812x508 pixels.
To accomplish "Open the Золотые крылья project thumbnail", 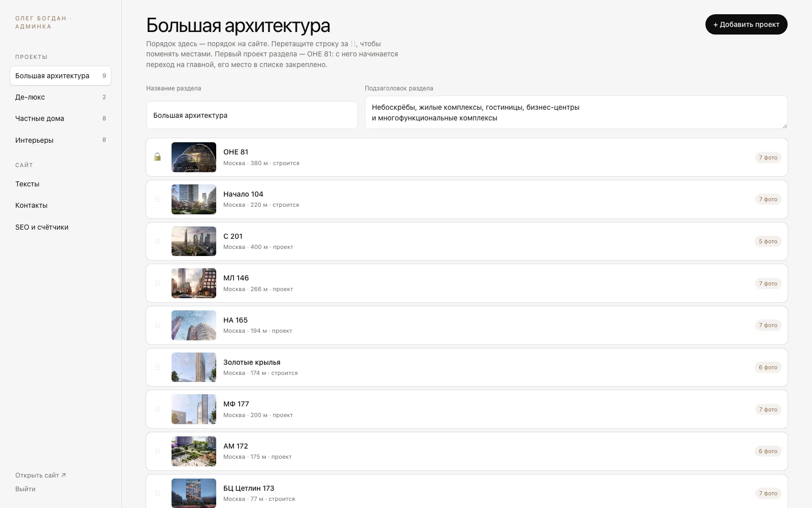I will point(194,367).
